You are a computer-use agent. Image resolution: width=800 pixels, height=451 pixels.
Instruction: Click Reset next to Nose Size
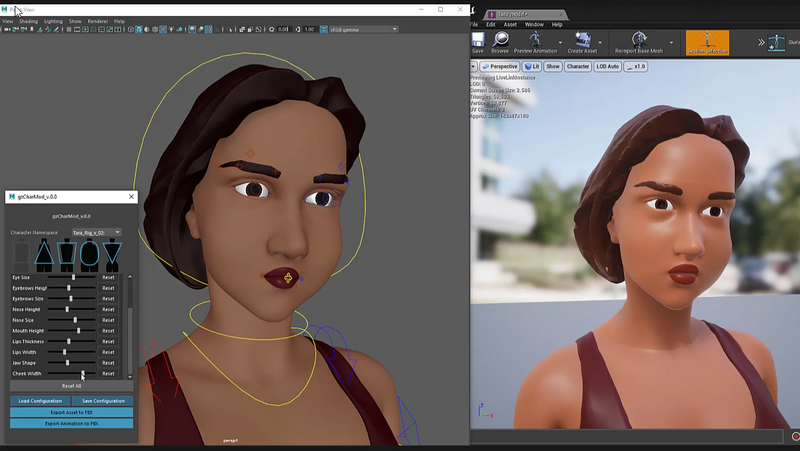tap(108, 320)
